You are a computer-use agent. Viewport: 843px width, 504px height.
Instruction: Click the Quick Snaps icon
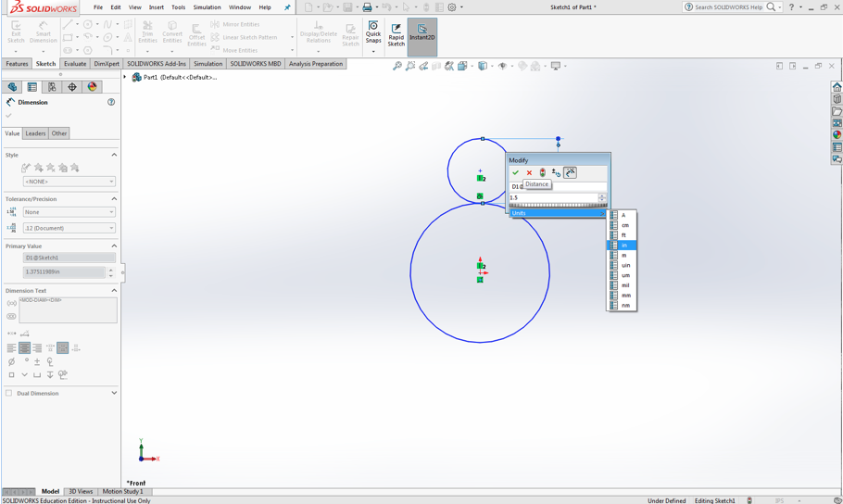[372, 34]
